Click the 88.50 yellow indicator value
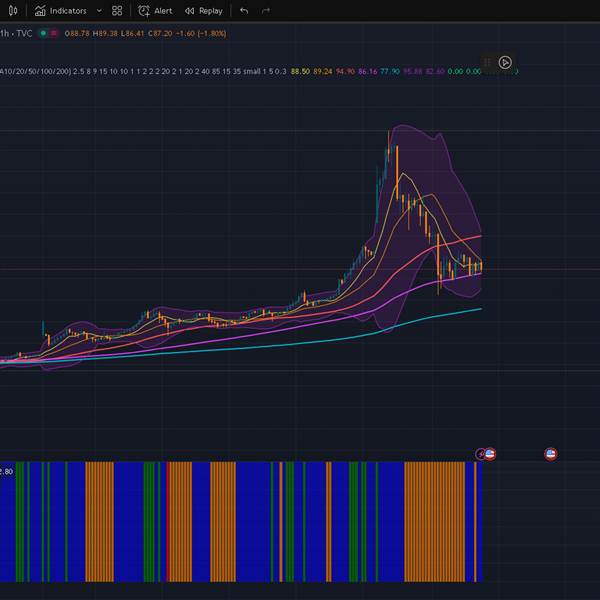The width and height of the screenshot is (600, 600). pyautogui.click(x=300, y=71)
